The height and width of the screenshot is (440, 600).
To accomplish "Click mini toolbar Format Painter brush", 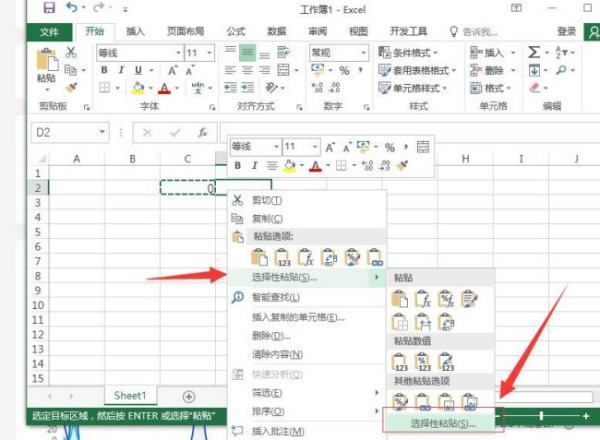I will [x=402, y=165].
